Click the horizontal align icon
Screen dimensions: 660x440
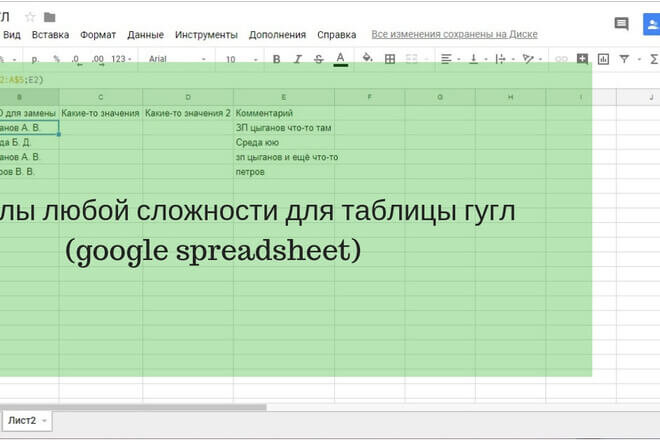[x=446, y=59]
